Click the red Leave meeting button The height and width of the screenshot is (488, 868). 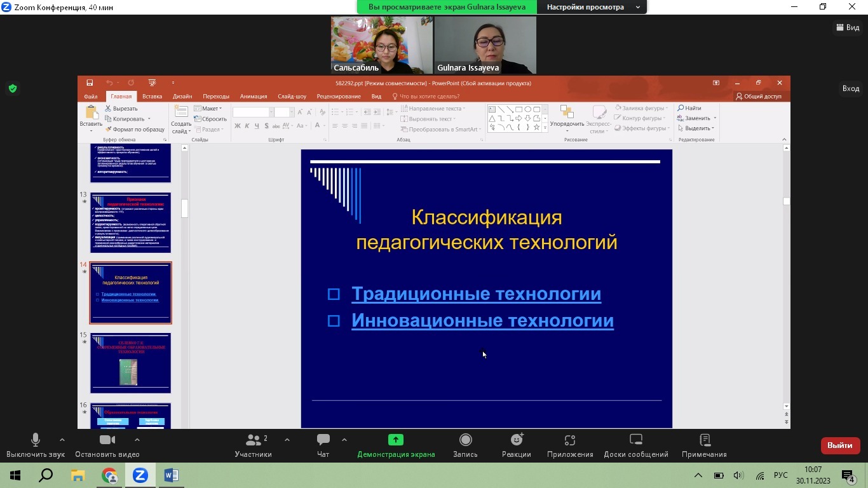coord(840,445)
